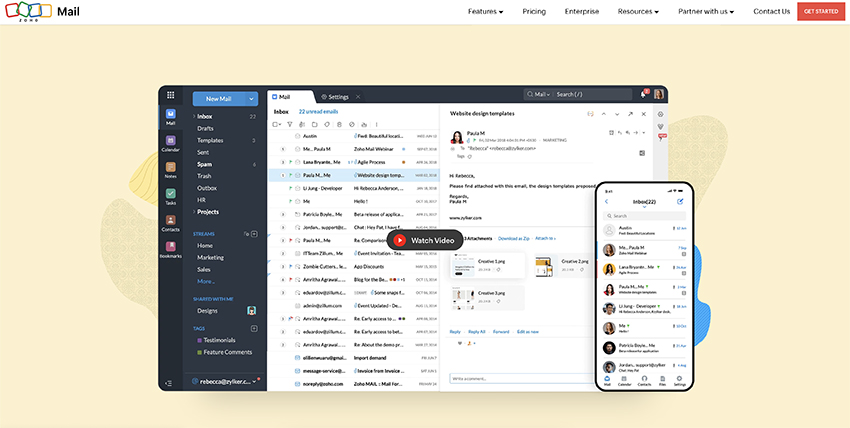Tap the compose icon on phone
The height and width of the screenshot is (428, 850).
click(680, 202)
